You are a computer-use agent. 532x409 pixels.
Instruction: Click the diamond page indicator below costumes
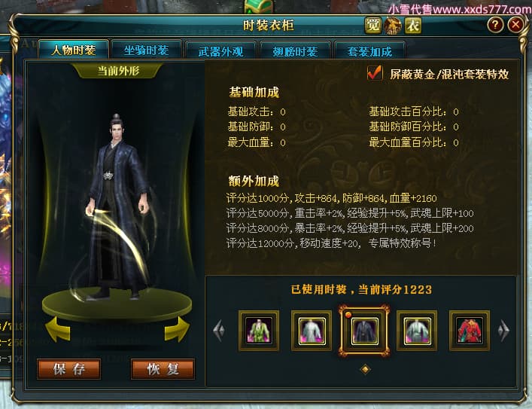coord(366,369)
